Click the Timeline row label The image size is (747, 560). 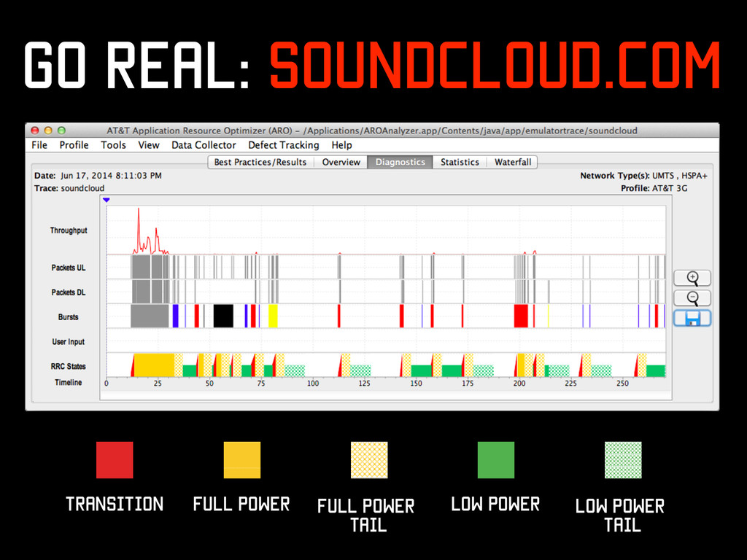coord(68,382)
